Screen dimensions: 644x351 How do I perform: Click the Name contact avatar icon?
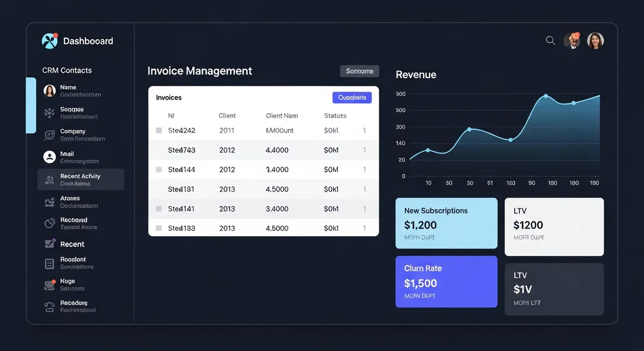point(49,91)
